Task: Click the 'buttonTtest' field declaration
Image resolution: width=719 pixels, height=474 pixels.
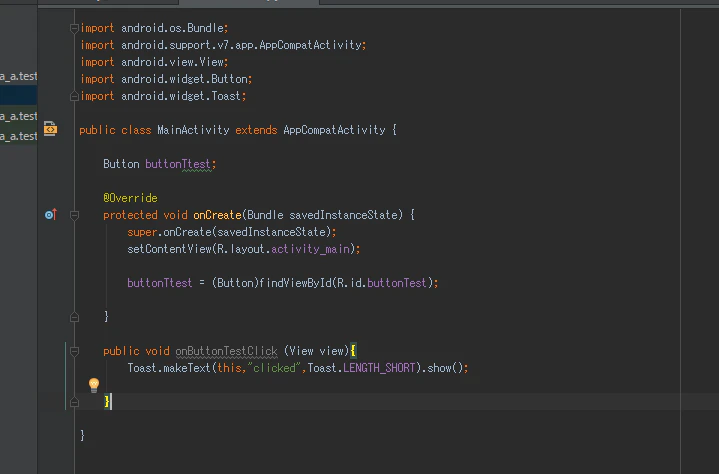Action: 179,164
